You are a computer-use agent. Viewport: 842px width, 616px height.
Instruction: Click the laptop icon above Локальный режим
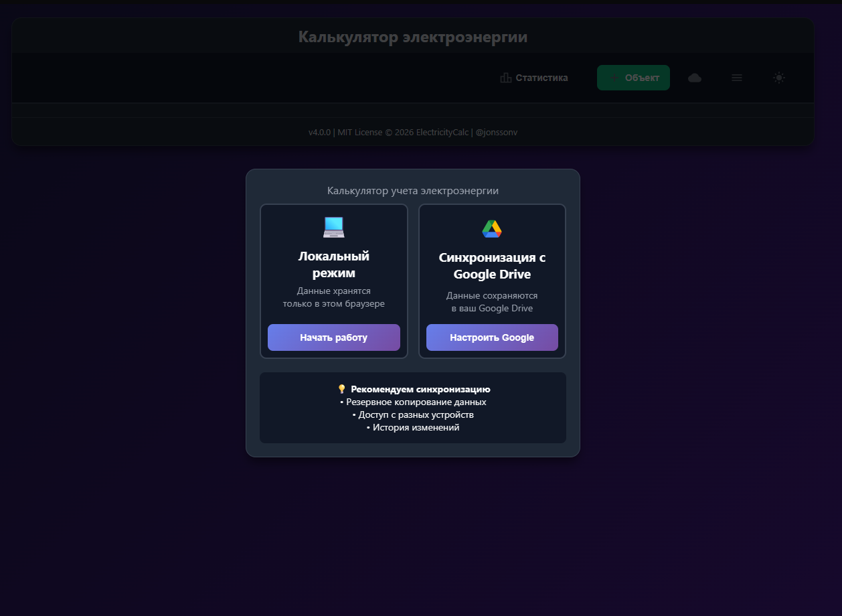[x=333, y=227]
